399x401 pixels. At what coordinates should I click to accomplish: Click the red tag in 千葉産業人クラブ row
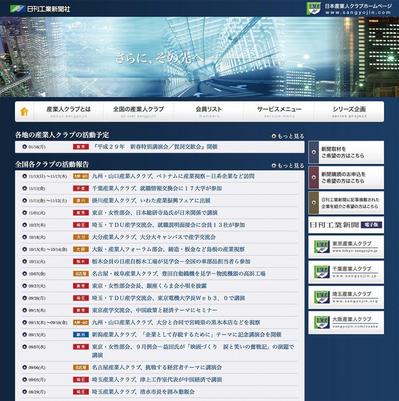pyautogui.click(x=81, y=188)
